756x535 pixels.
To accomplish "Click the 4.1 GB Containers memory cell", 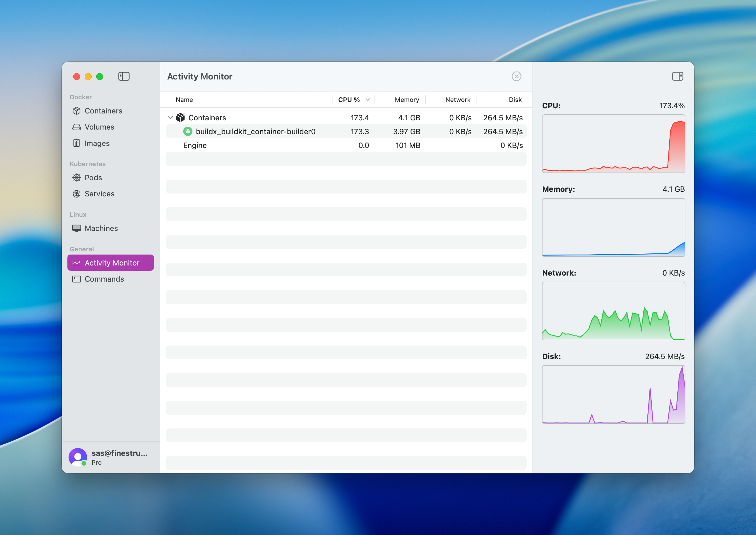I will tap(409, 117).
